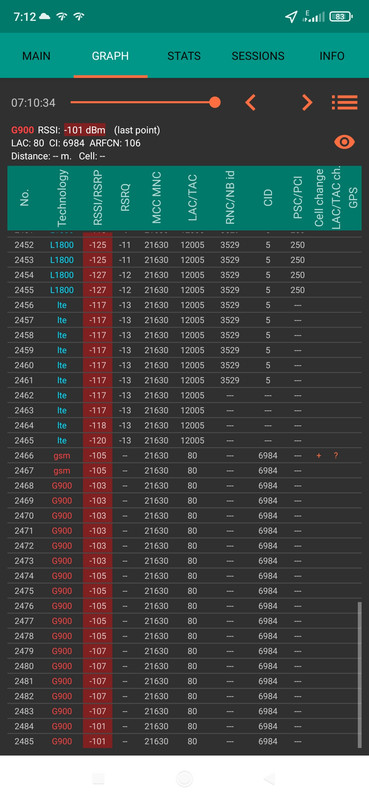
Task: Click the timeline slider handle
Action: click(x=215, y=103)
